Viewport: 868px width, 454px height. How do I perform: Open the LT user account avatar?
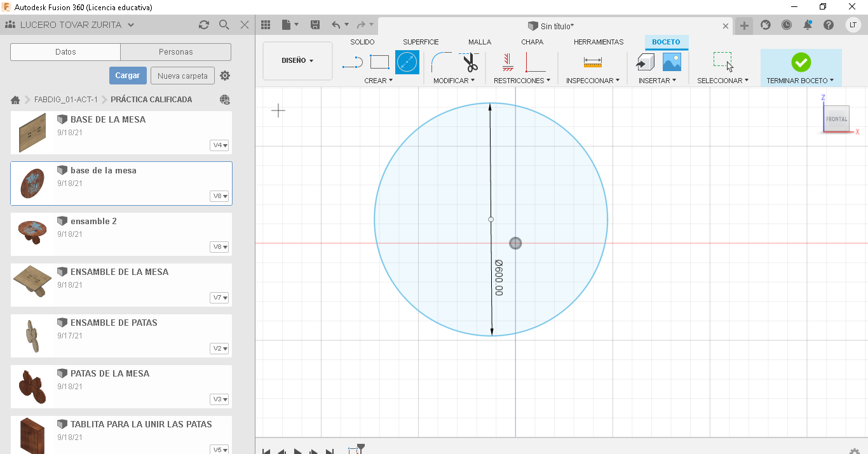(x=853, y=25)
